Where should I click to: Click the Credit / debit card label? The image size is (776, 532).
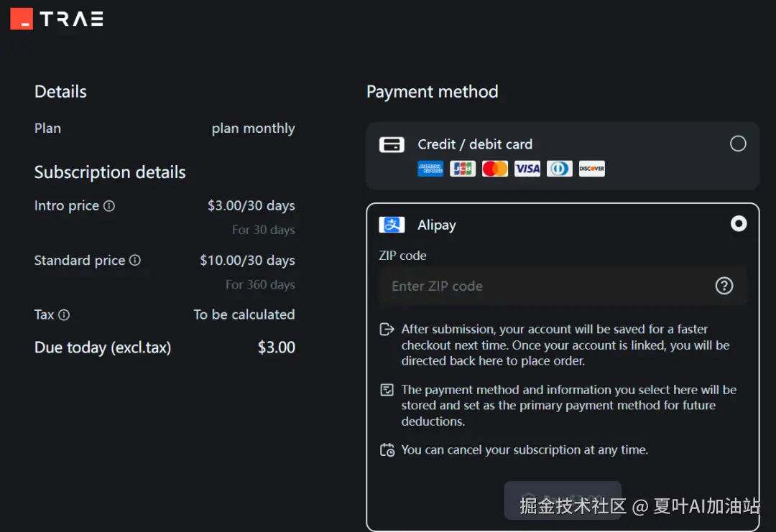point(475,144)
